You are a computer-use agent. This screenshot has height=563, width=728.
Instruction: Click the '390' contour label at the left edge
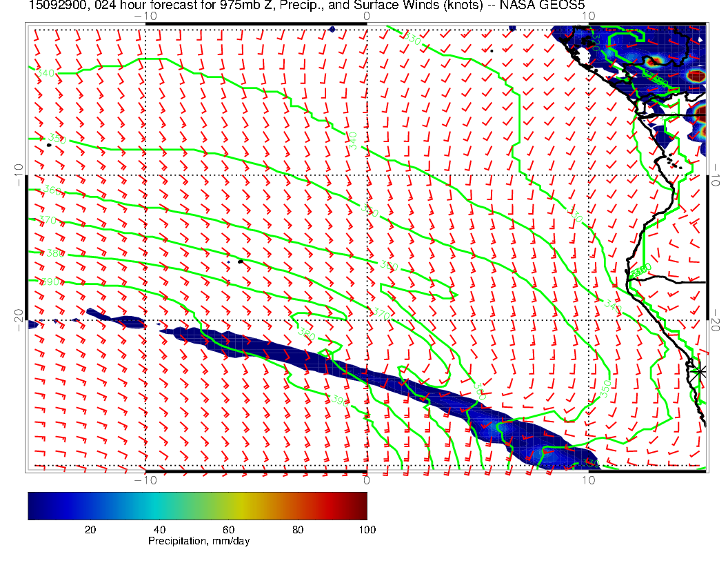pos(51,282)
